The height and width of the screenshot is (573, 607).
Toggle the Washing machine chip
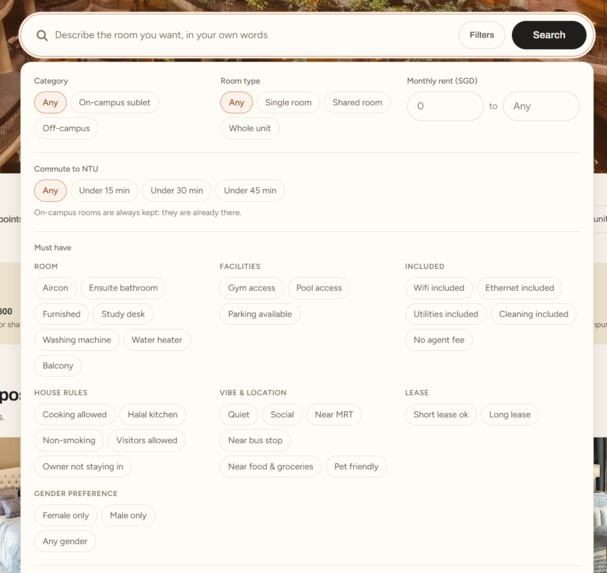tap(77, 340)
